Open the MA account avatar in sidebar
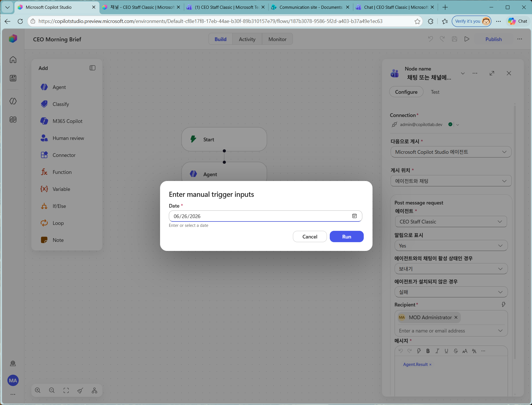This screenshot has width=532, height=405. [x=13, y=381]
